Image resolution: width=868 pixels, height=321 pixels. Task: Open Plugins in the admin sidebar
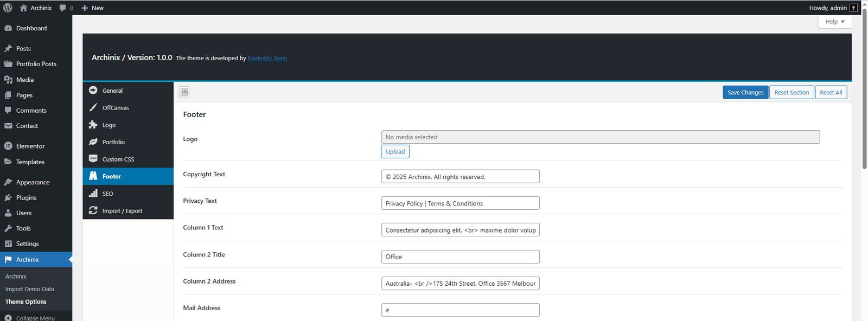pos(26,198)
